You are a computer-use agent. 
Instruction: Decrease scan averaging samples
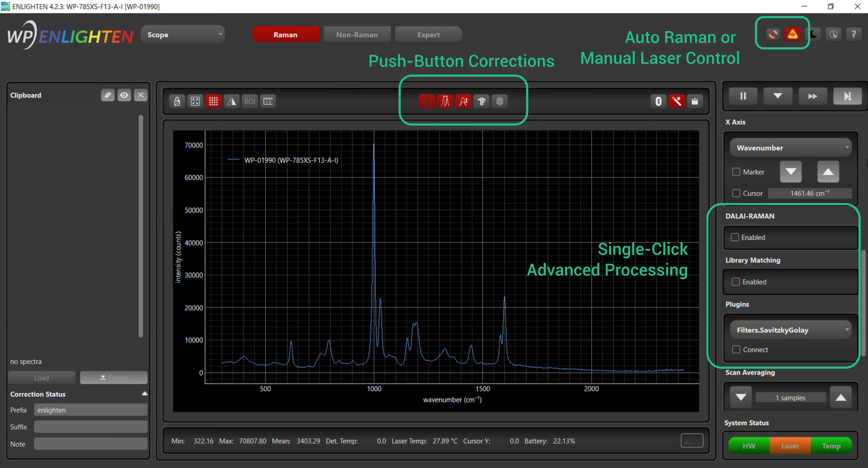741,397
